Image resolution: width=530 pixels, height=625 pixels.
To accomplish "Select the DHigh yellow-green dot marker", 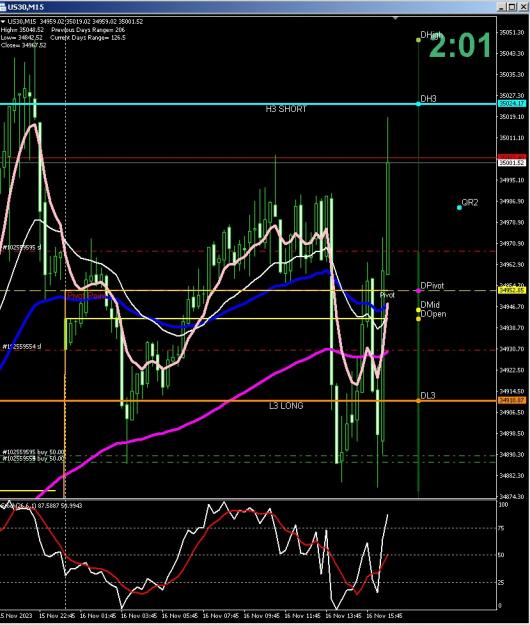I will click(x=418, y=40).
